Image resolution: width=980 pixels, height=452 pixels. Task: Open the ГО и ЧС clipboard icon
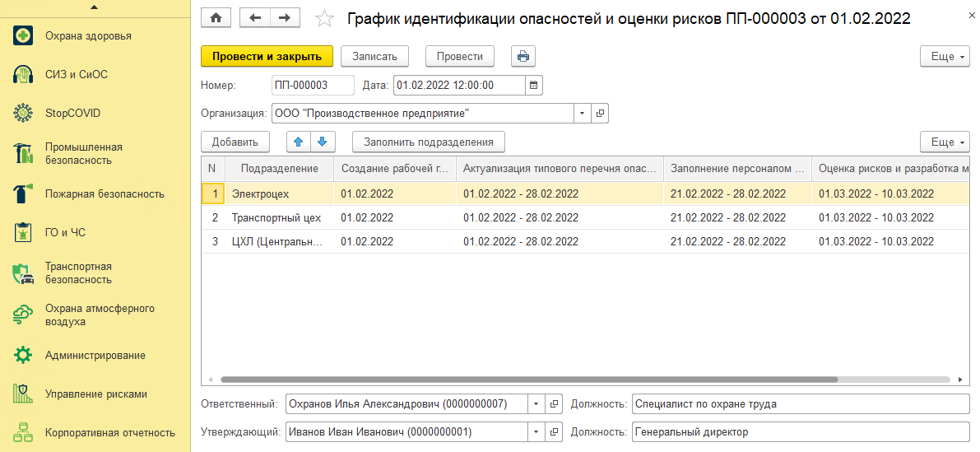[23, 232]
